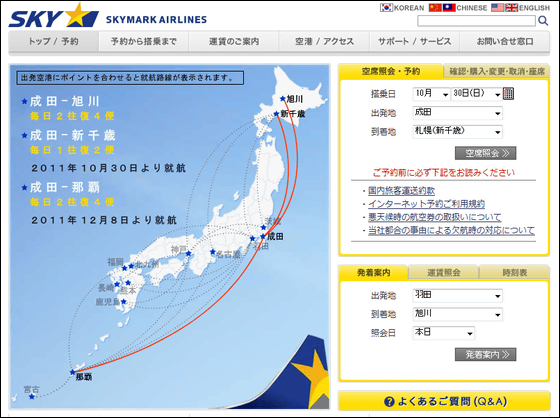
Task: Open the トップ / 予約 menu
Action: coord(54,41)
